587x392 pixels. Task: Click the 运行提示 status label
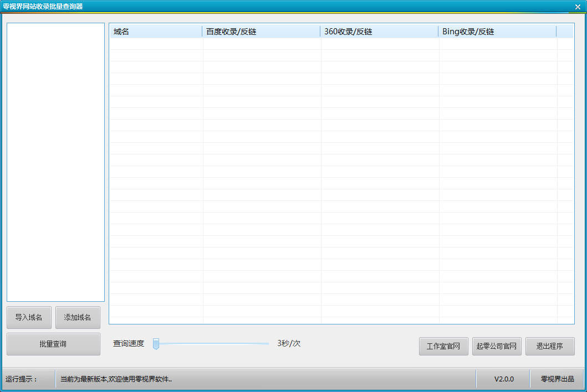tap(21, 379)
